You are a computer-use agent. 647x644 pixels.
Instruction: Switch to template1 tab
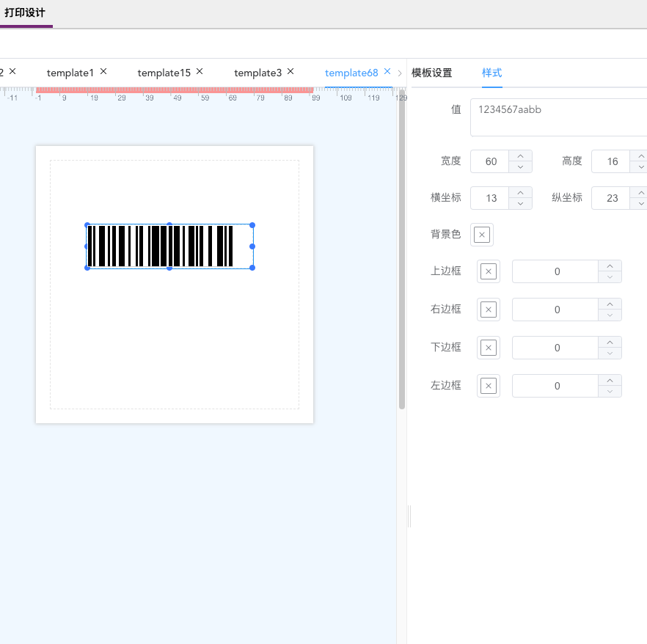tap(70, 73)
